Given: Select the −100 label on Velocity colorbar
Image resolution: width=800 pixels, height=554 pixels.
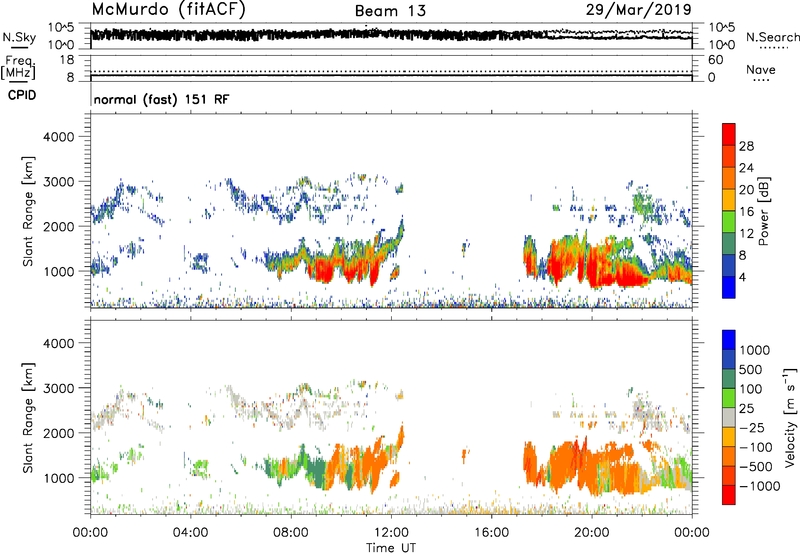Looking at the screenshot, I should [756, 447].
